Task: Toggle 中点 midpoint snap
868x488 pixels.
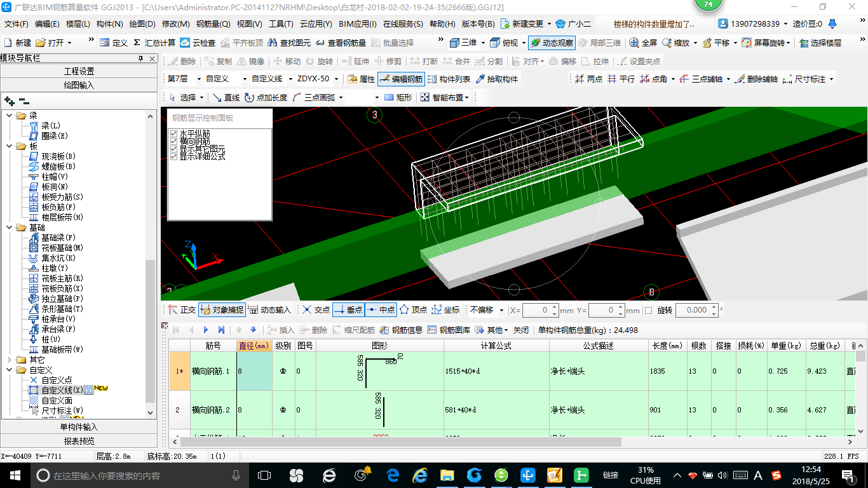Action: [x=381, y=310]
